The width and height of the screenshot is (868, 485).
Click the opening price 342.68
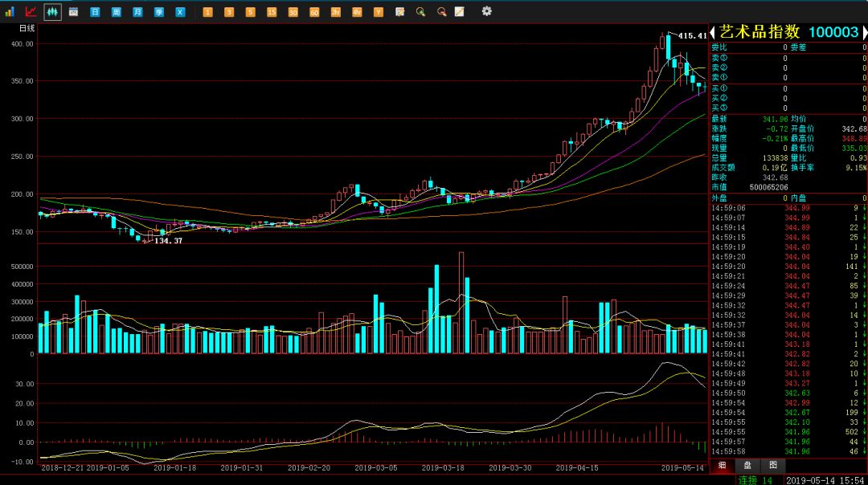point(854,128)
